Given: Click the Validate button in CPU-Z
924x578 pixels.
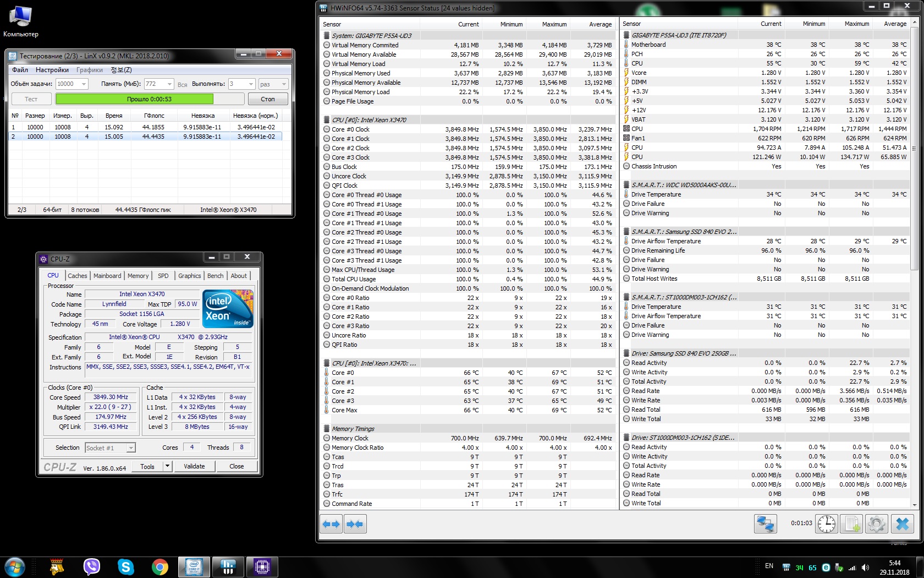Looking at the screenshot, I should tap(194, 466).
